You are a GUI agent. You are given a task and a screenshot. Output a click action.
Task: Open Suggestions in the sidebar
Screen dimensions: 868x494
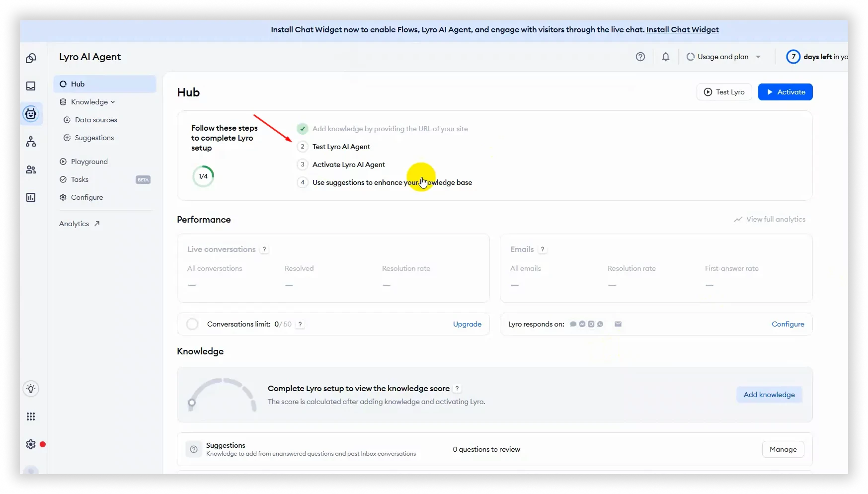[x=94, y=138]
